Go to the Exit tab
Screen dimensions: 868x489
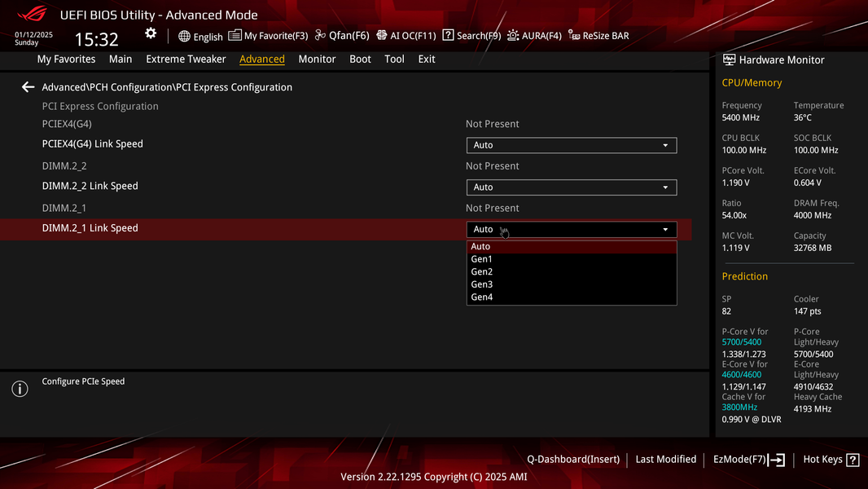click(426, 59)
